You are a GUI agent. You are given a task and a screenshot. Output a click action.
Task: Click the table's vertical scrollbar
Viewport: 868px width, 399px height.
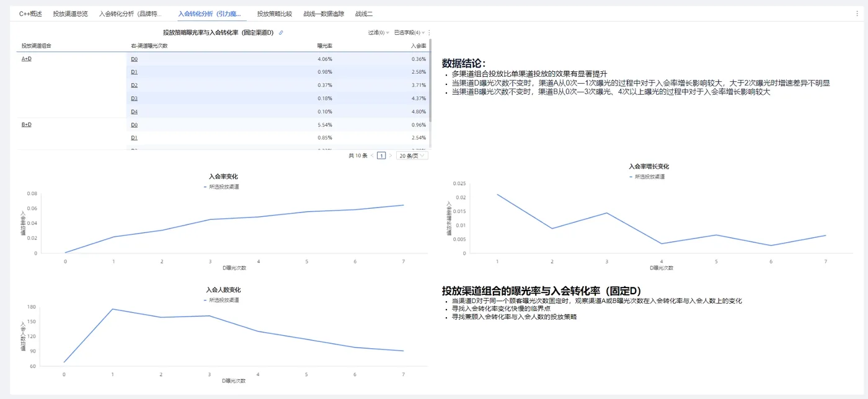coord(430,81)
